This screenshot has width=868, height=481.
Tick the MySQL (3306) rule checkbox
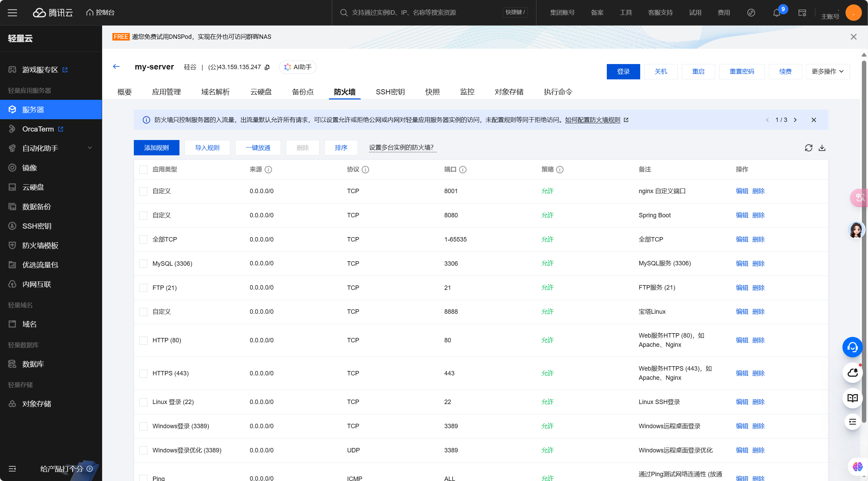click(x=143, y=264)
